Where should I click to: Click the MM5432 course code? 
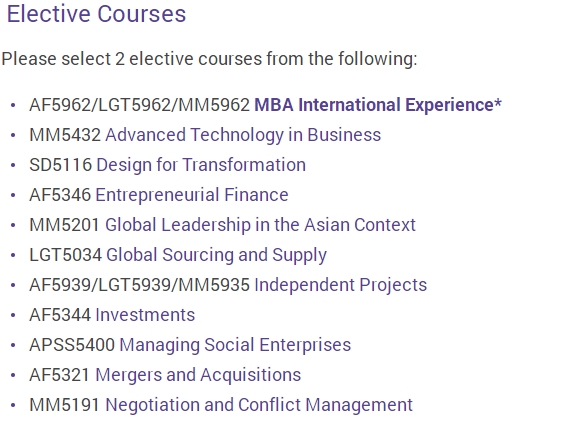click(x=65, y=135)
